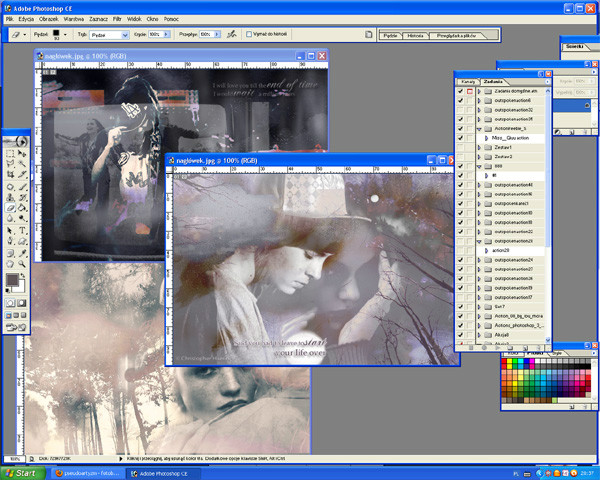Open the Historia tab in palette well
The height and width of the screenshot is (480, 600).
(x=415, y=36)
